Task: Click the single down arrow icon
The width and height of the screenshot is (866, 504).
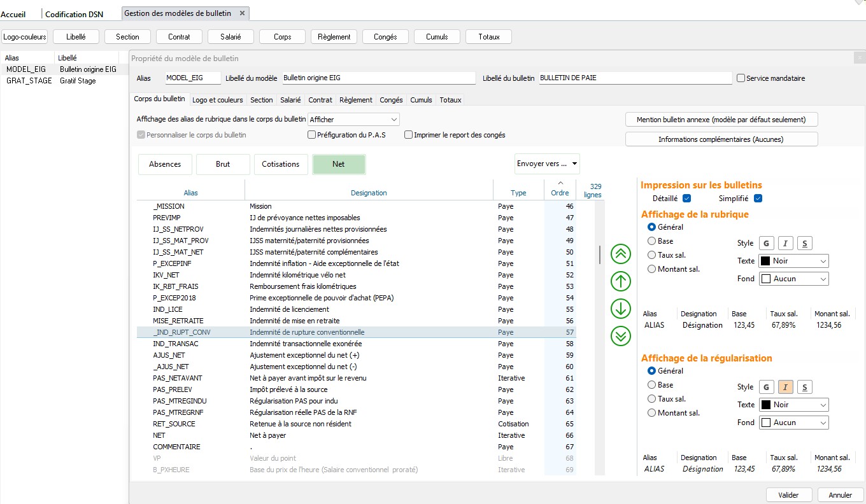Action: pyautogui.click(x=620, y=309)
